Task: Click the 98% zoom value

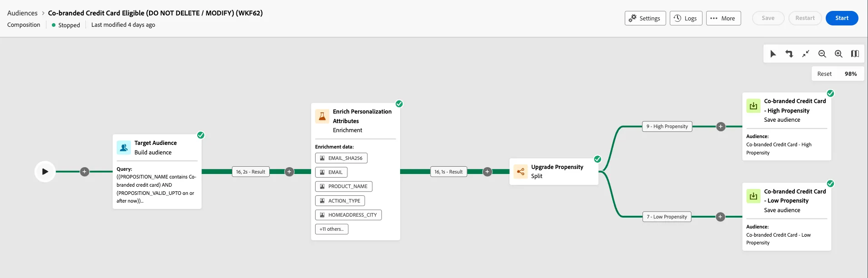Action: (x=851, y=74)
